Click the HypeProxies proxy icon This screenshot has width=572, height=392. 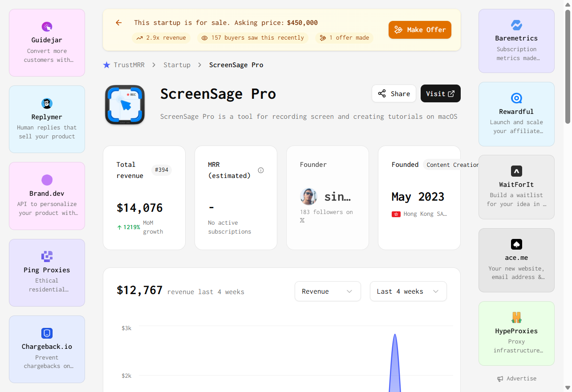[x=516, y=317]
